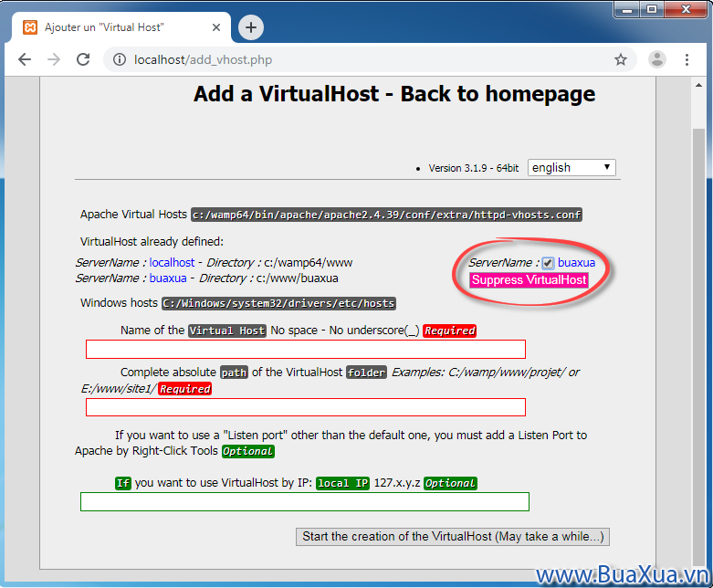
Task: Open the buaxua link next to checkbox
Action: [576, 262]
